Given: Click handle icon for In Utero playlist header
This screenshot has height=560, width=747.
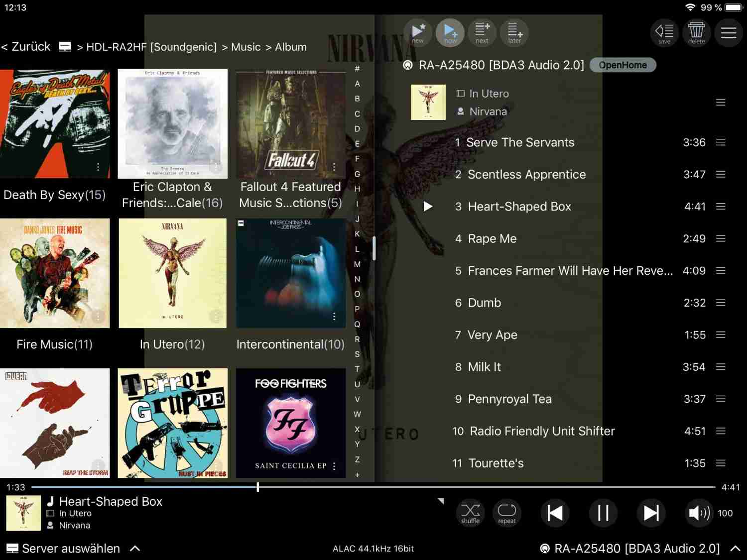Looking at the screenshot, I should (x=721, y=103).
